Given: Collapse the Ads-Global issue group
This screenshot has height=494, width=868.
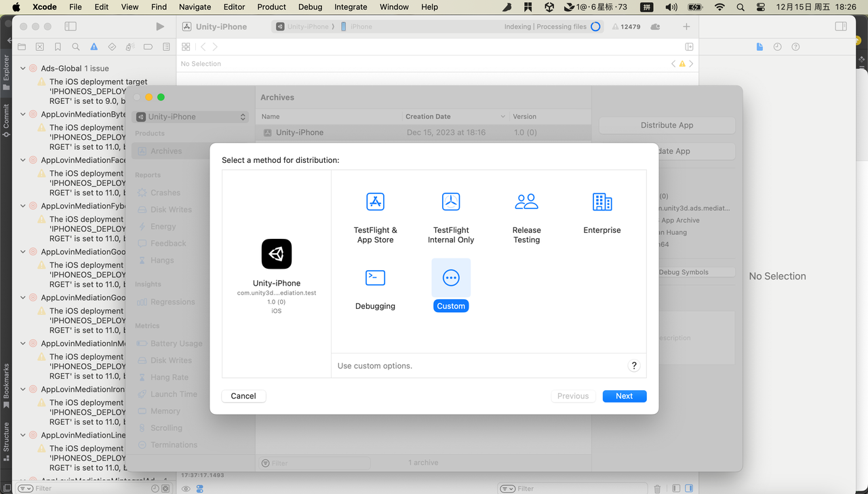Looking at the screenshot, I should pyautogui.click(x=22, y=69).
